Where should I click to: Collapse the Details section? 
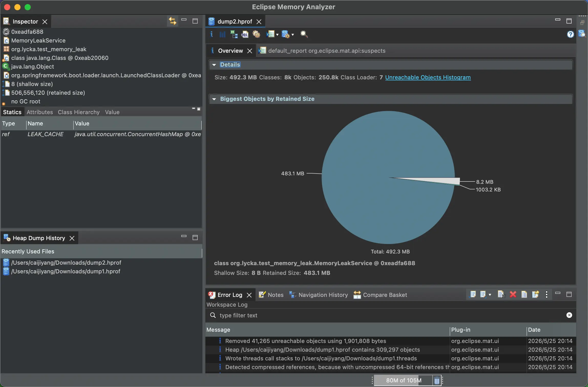click(x=214, y=65)
